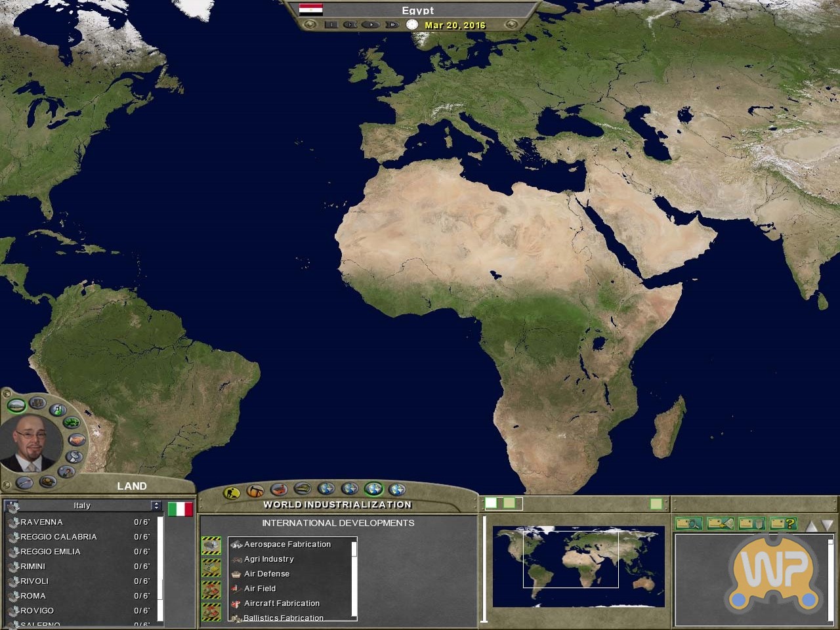
Task: Click the construction worker build icon
Action: pyautogui.click(x=231, y=492)
